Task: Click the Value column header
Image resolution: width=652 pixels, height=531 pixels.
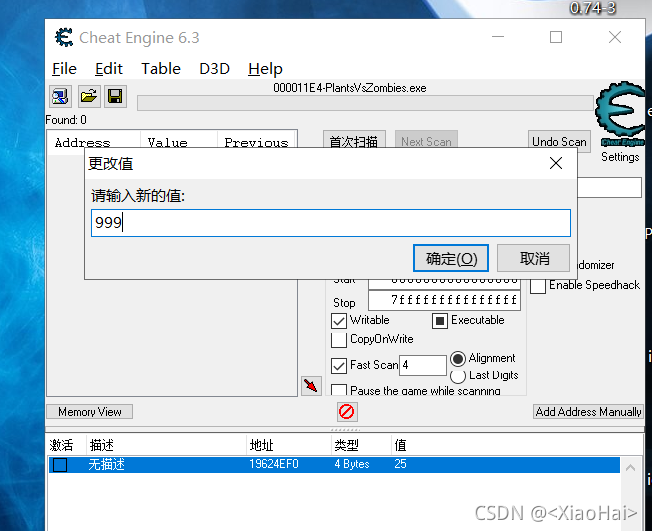Action: [179, 143]
